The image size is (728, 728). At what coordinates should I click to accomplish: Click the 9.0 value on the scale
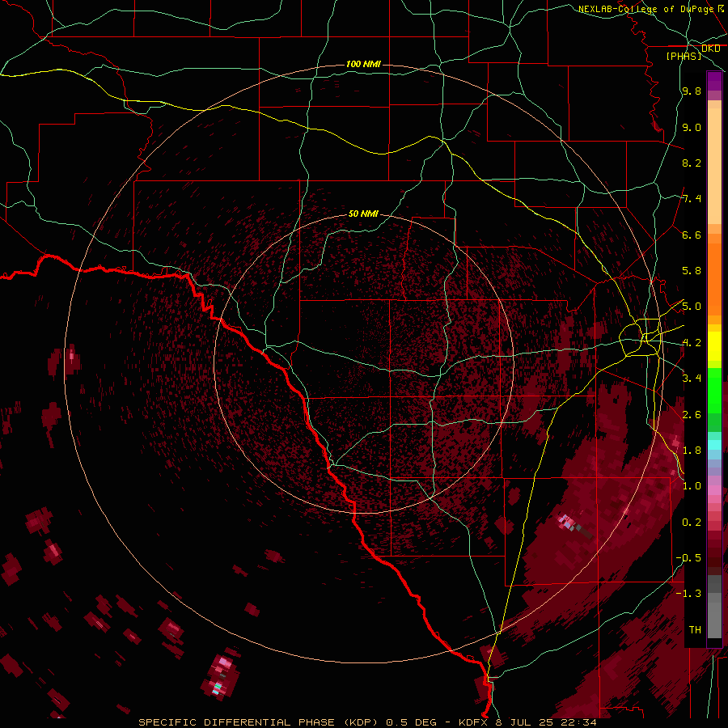click(692, 127)
